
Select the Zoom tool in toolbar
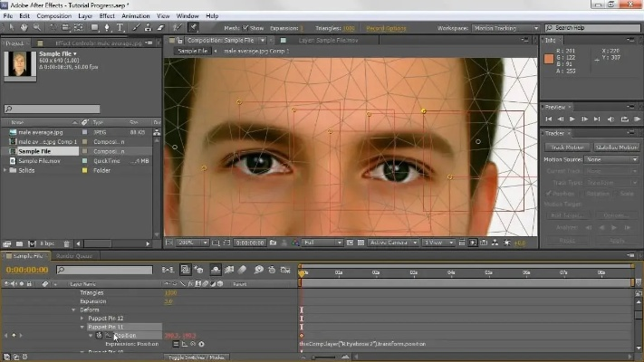(34, 27)
